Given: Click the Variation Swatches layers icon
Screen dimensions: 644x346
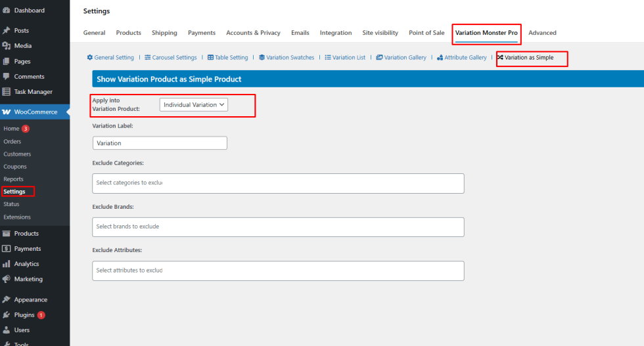Looking at the screenshot, I should pyautogui.click(x=262, y=58).
